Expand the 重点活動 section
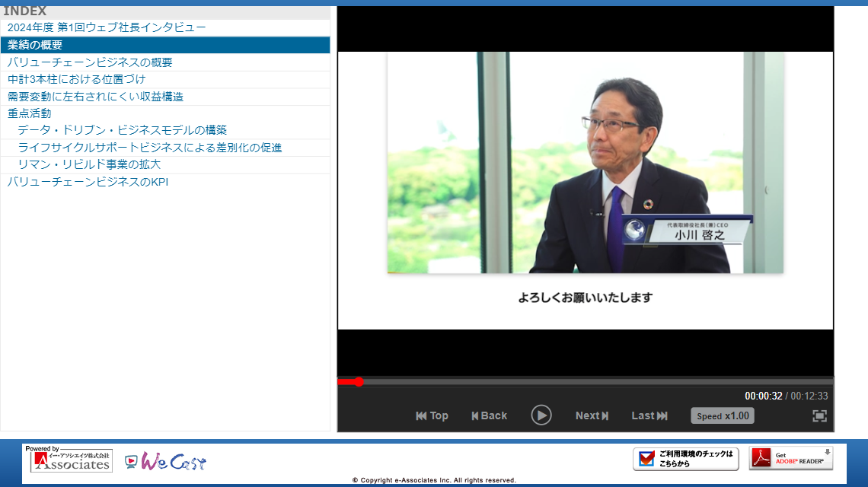The height and width of the screenshot is (487, 868). click(30, 113)
